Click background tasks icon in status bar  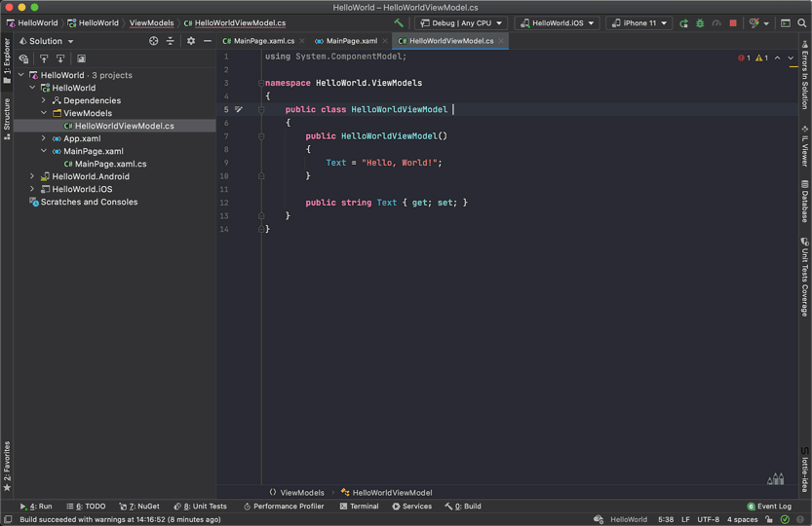[599, 519]
